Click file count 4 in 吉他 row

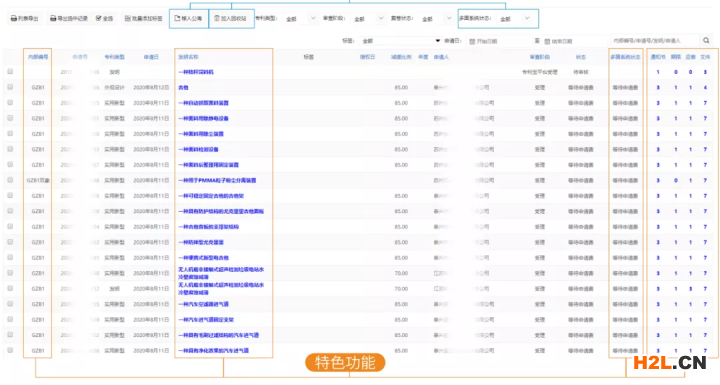(x=705, y=87)
